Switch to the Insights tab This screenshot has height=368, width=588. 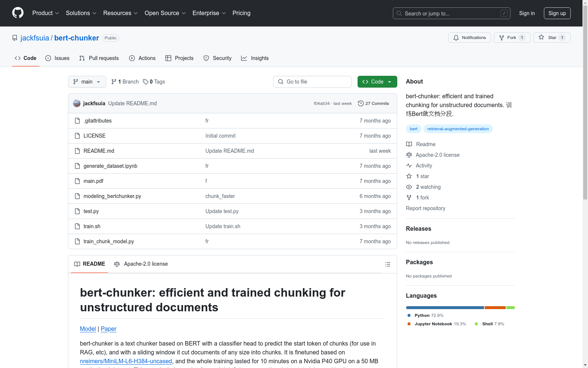coord(255,58)
